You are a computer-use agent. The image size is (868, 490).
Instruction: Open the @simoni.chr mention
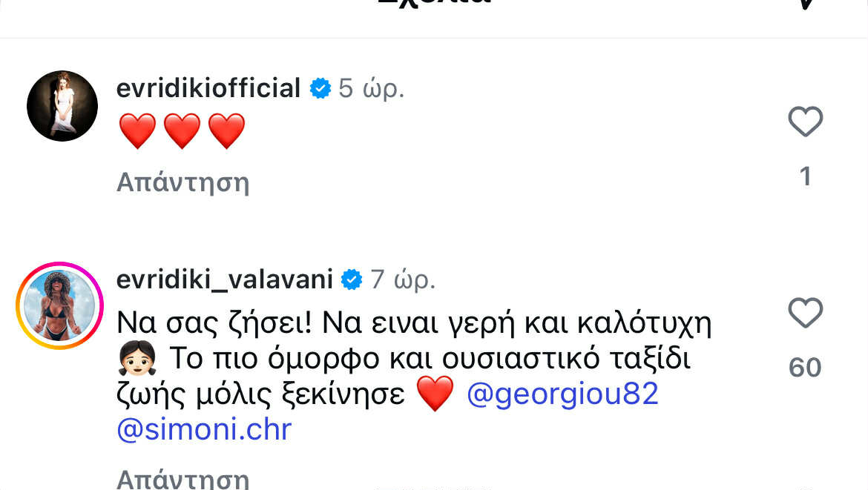pyautogui.click(x=204, y=430)
